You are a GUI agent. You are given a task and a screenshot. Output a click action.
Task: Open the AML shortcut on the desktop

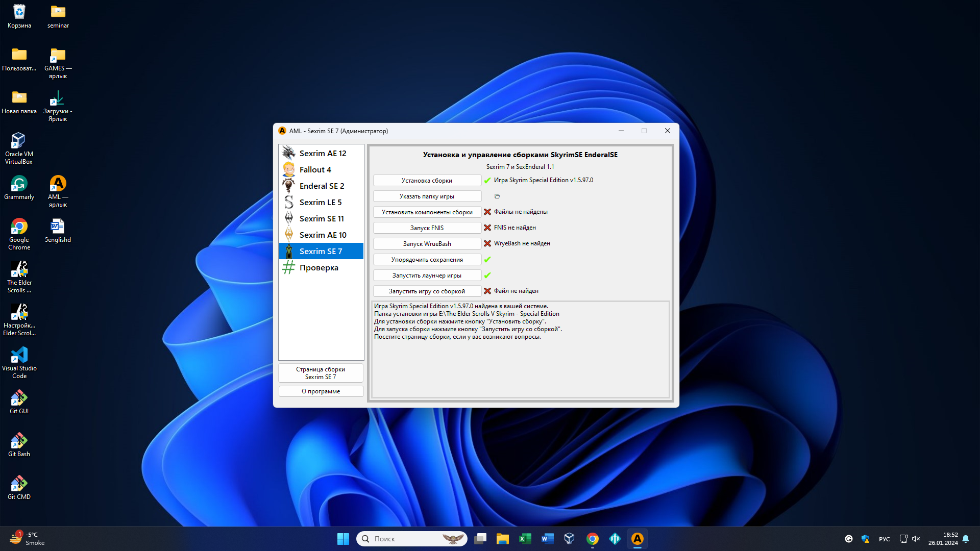click(x=58, y=190)
